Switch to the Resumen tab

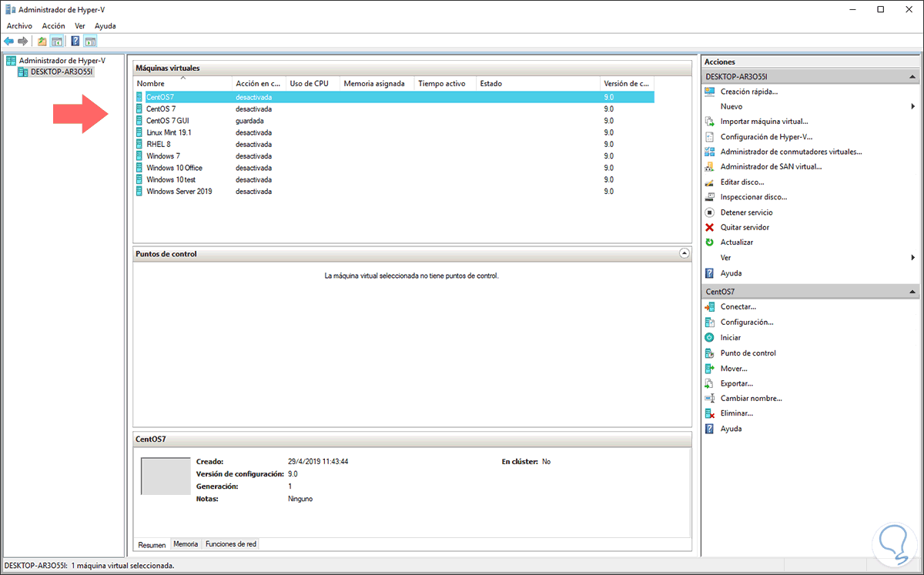point(152,544)
